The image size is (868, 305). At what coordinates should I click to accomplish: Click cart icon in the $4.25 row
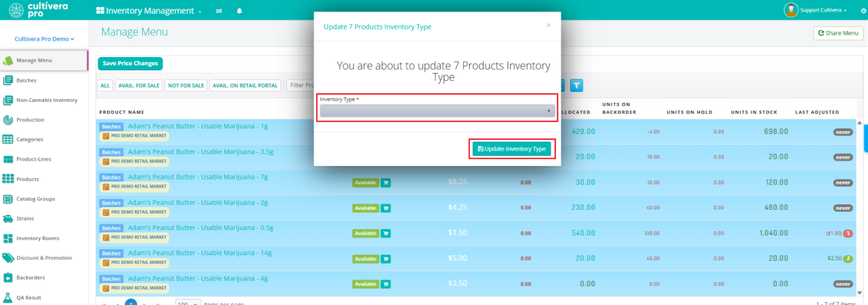(386, 208)
